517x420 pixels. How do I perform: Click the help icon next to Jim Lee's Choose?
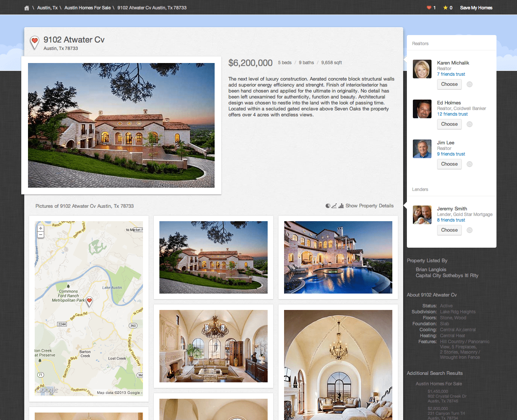pyautogui.click(x=470, y=164)
